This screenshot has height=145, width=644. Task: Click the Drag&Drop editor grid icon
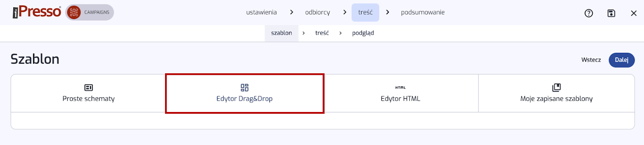coord(244,87)
